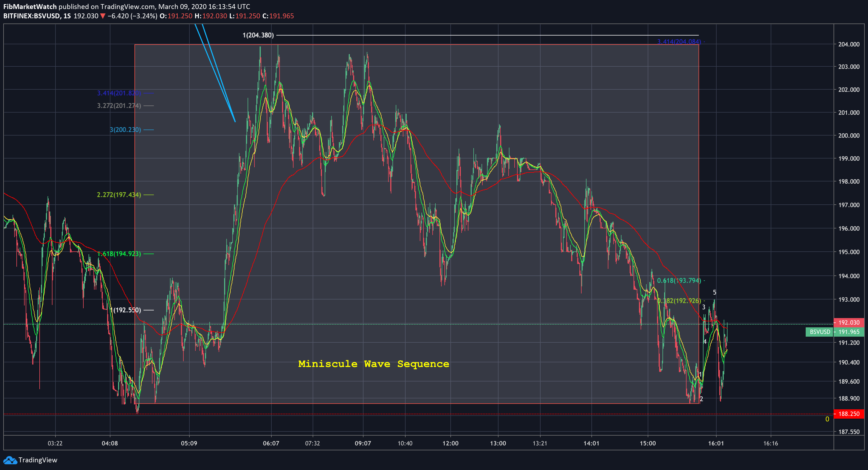Viewport: 868px width, 470px height.
Task: Click the 12:00 time axis label
Action: coord(450,443)
